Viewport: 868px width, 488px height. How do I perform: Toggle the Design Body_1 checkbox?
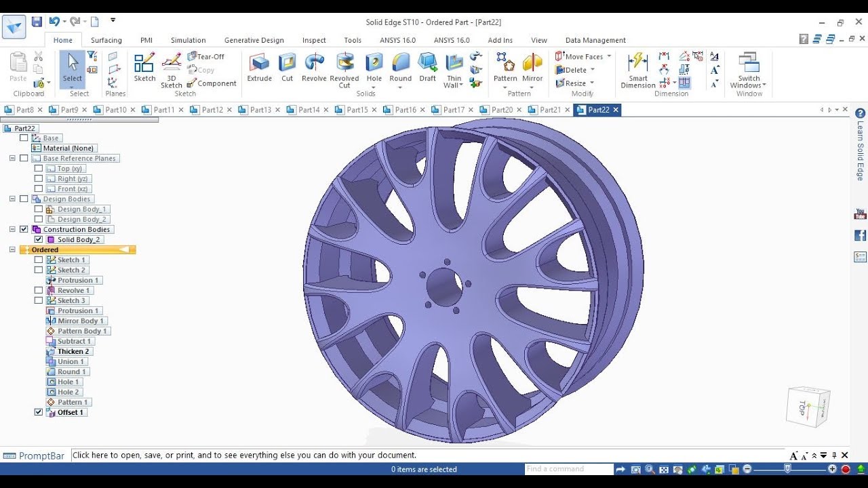39,209
